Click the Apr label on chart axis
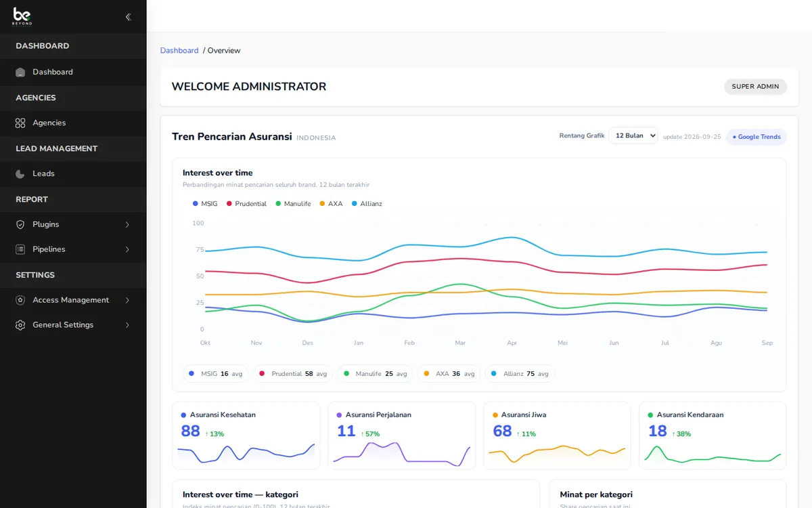This screenshot has height=508, width=812. tap(512, 343)
